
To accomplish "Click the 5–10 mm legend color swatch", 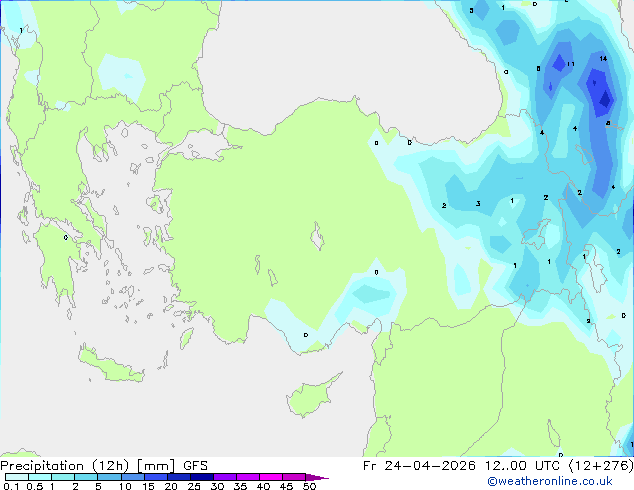I will tap(109, 477).
